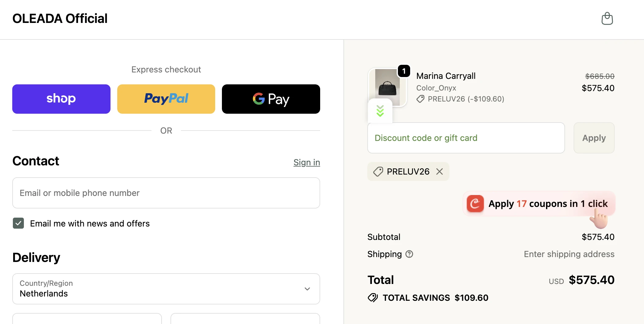This screenshot has width=644, height=324.
Task: Click the PRELUV26 discount tag icon
Action: pyautogui.click(x=378, y=171)
